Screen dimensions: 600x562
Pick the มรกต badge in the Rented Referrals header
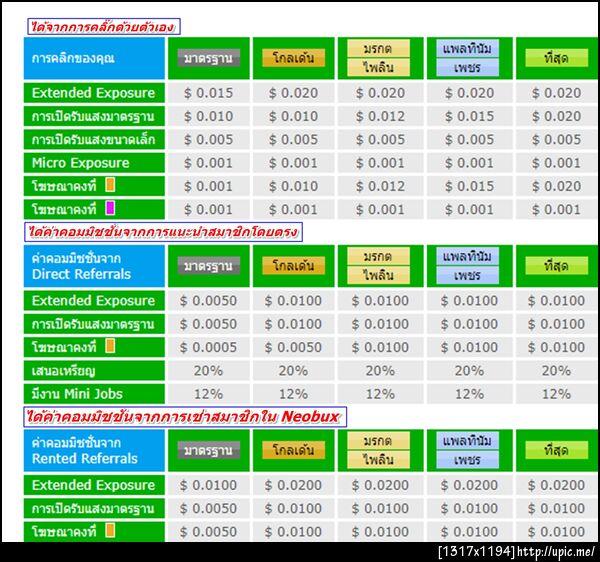pyautogui.click(x=378, y=441)
